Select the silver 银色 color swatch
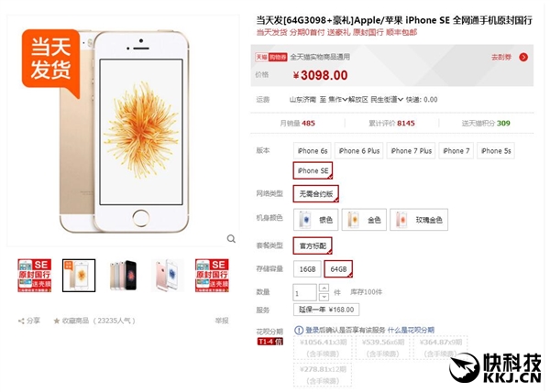The image size is (550, 392). (x=315, y=220)
